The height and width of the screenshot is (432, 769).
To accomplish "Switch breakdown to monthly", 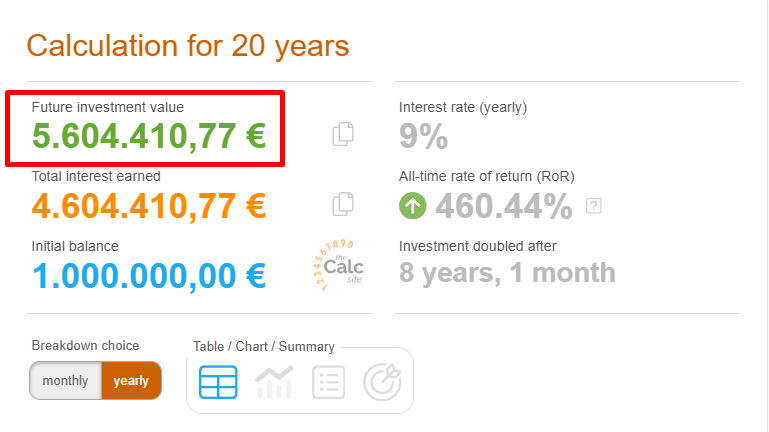I will point(65,381).
